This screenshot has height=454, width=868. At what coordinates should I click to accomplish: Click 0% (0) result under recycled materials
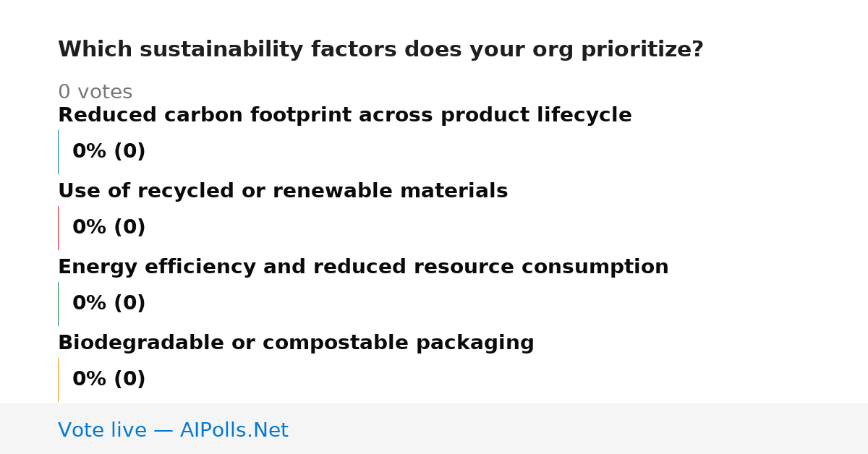[109, 228]
